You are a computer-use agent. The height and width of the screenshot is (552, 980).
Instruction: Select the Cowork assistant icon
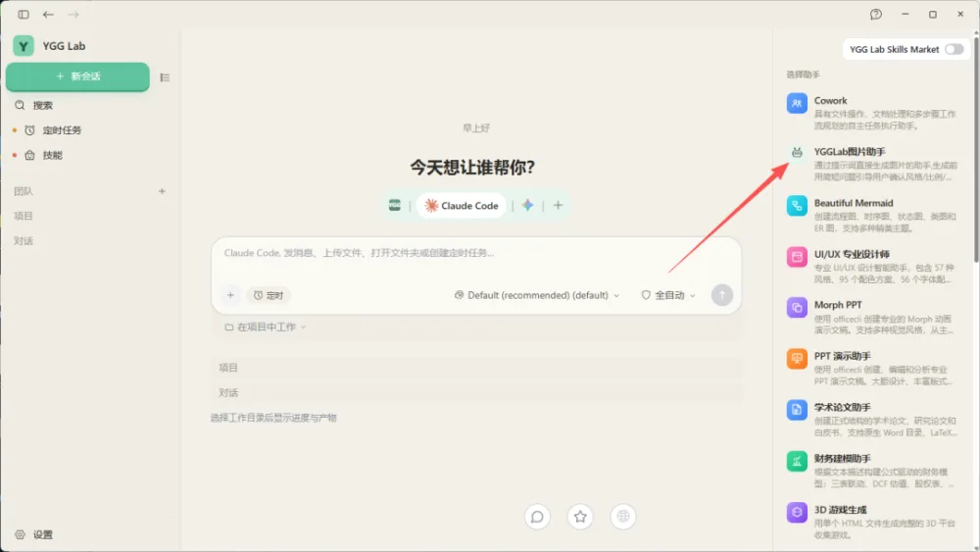click(797, 103)
